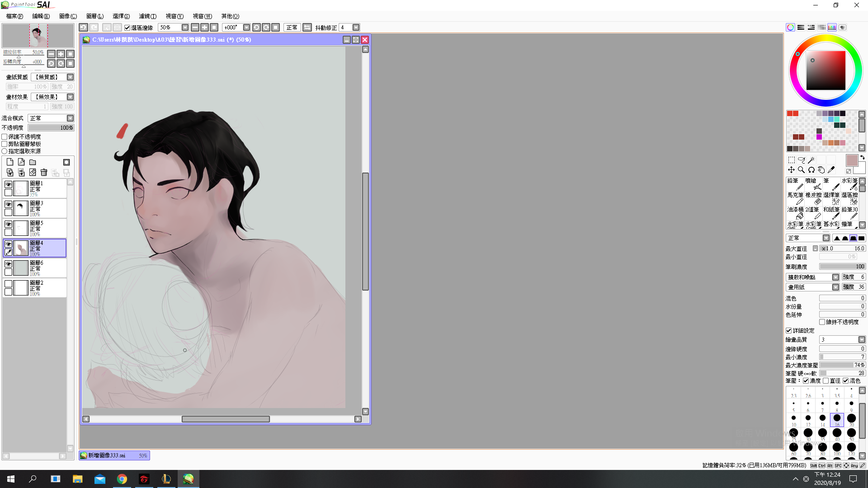Viewport: 868px width, 488px height.
Task: Select the eyedropper color picker tool
Action: [x=831, y=170]
